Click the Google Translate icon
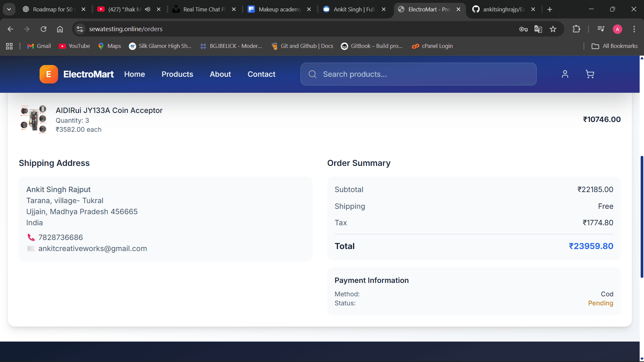Image resolution: width=644 pixels, height=362 pixels. pyautogui.click(x=538, y=29)
